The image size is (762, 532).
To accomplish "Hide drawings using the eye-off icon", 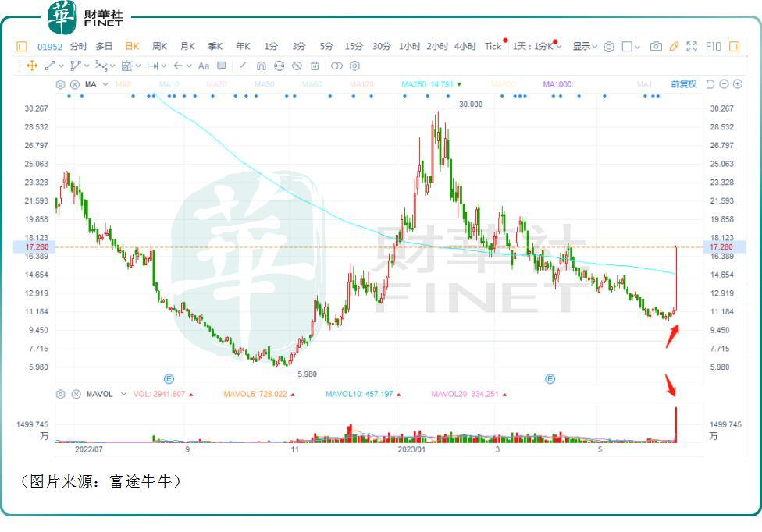I will pyautogui.click(x=297, y=66).
